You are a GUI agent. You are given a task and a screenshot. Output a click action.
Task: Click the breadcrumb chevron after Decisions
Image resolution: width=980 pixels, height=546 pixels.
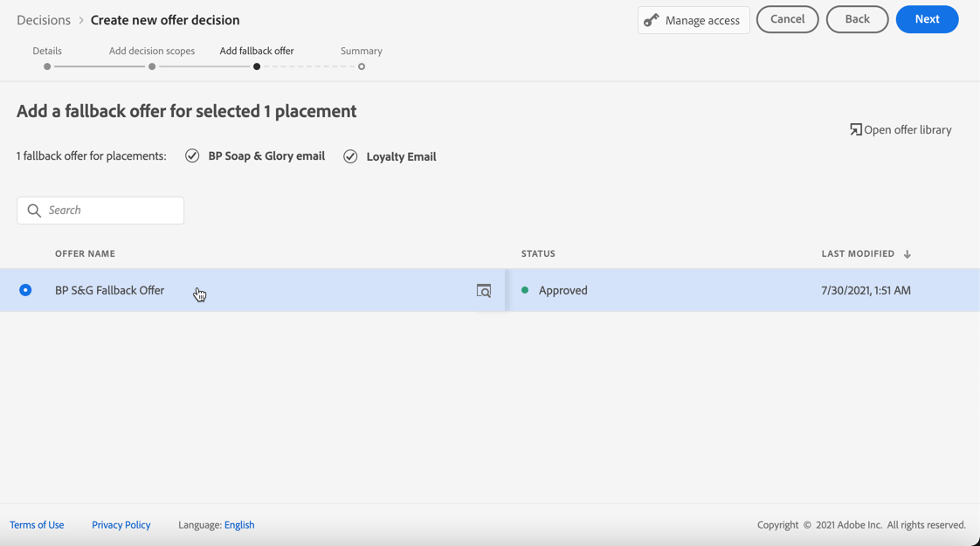pos(81,20)
